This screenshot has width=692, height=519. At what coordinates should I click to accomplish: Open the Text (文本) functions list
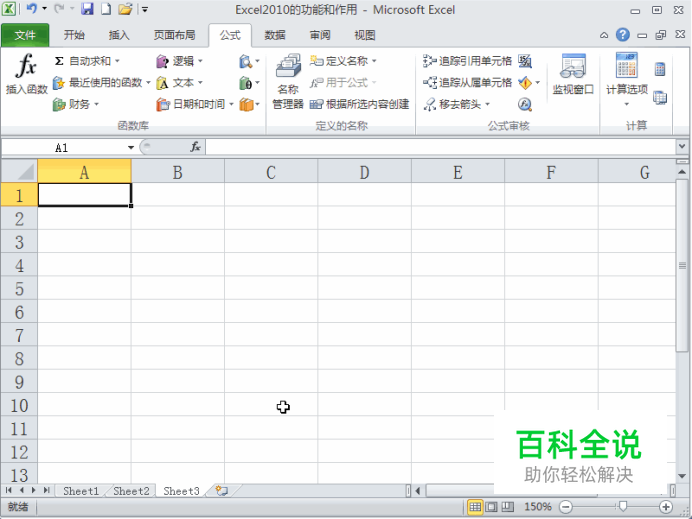pos(179,83)
